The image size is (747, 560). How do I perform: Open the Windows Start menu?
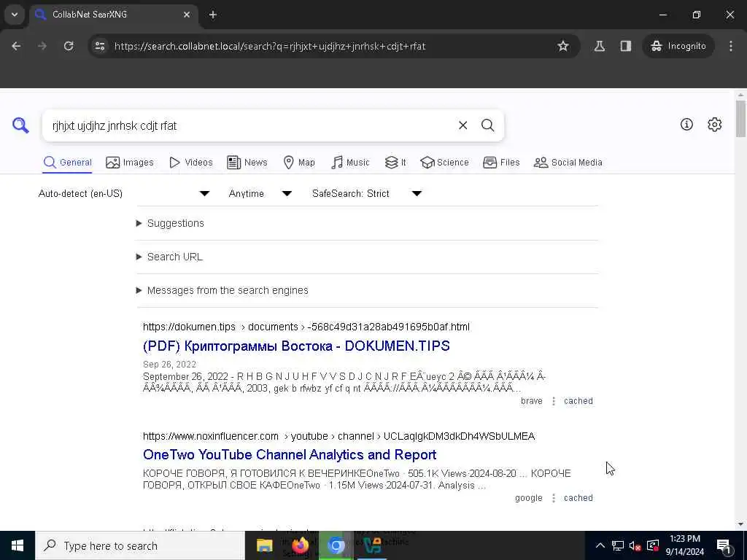coord(18,545)
